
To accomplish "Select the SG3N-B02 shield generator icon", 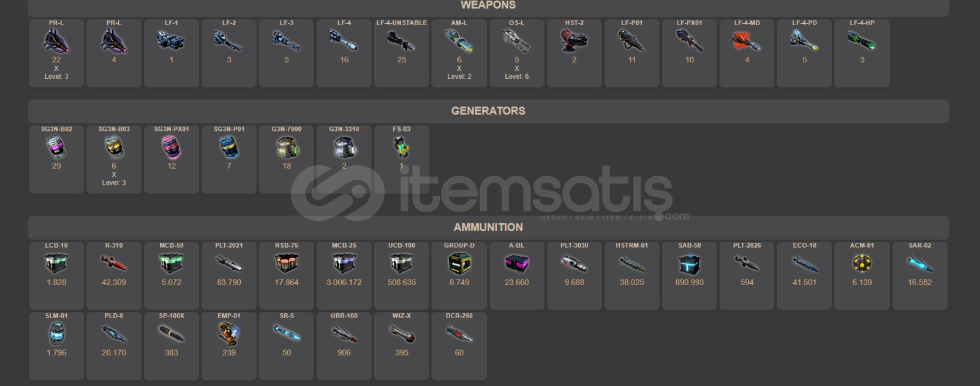I will (56, 147).
